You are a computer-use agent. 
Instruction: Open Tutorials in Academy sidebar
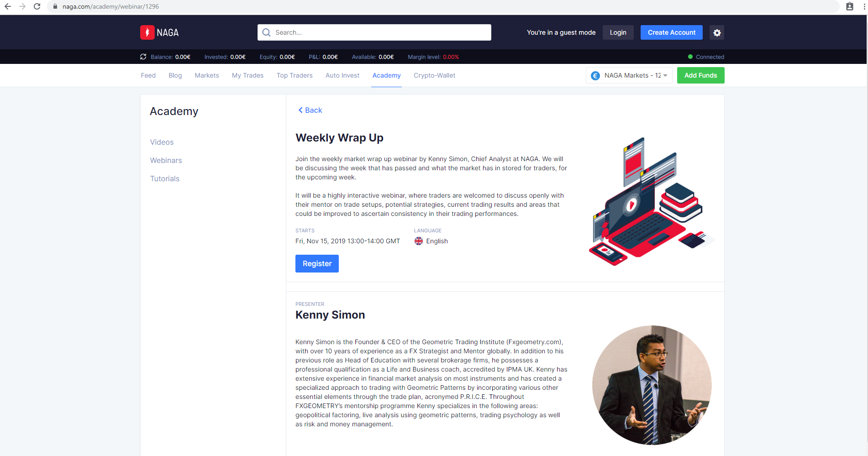(x=165, y=178)
